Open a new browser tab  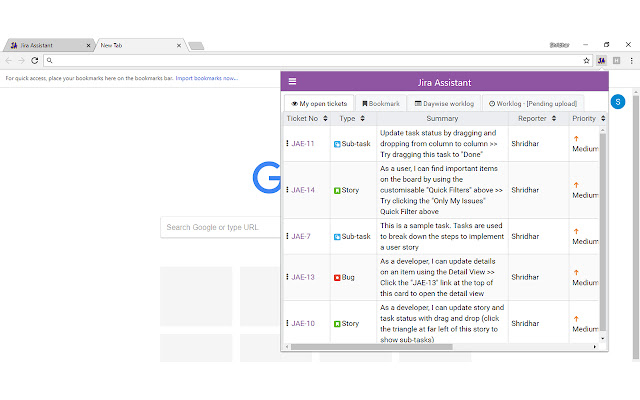point(196,46)
